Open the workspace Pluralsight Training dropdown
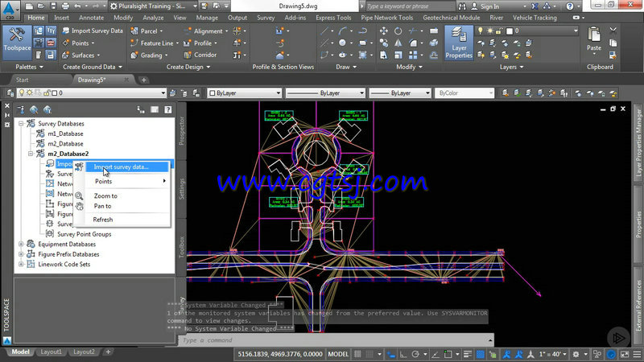The height and width of the screenshot is (362, 644). point(155,6)
